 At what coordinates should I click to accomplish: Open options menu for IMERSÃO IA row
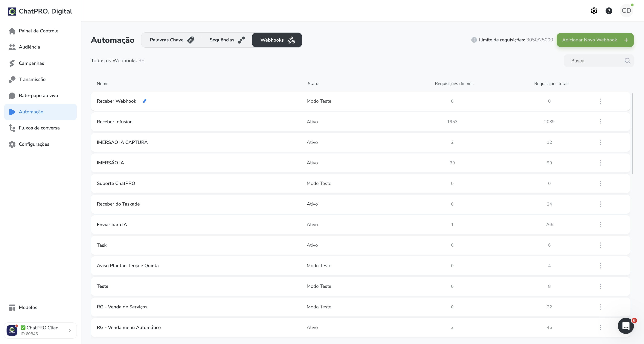(x=601, y=163)
